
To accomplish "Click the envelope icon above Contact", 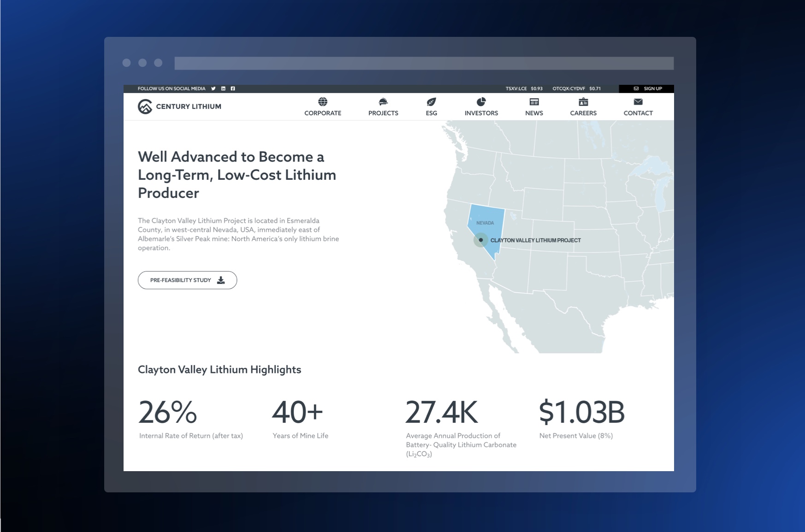I will (638, 101).
